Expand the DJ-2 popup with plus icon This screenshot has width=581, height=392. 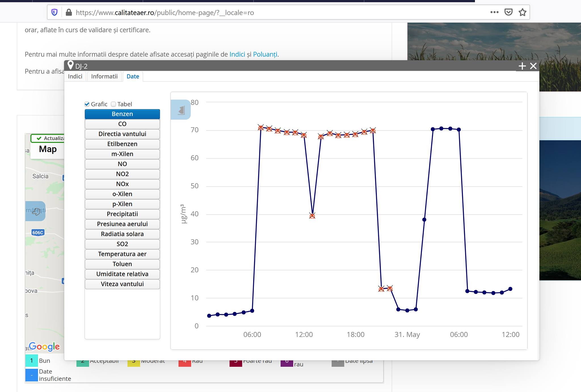(x=522, y=66)
